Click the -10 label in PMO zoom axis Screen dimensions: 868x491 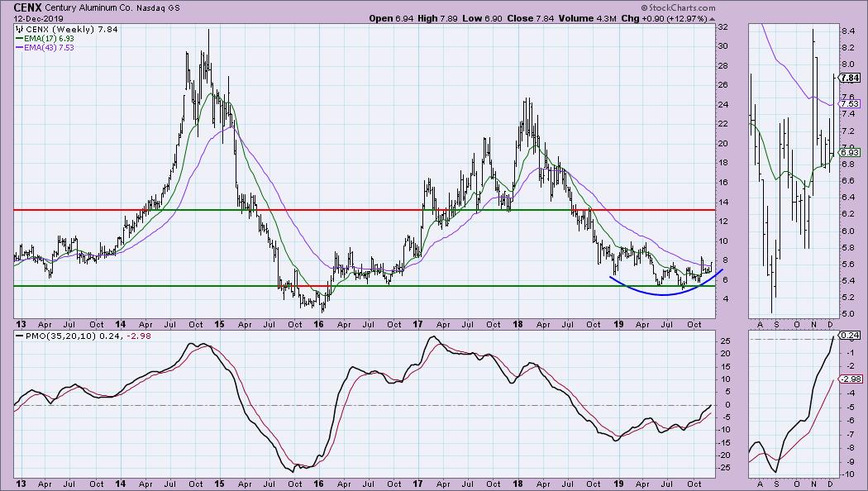[x=849, y=474]
